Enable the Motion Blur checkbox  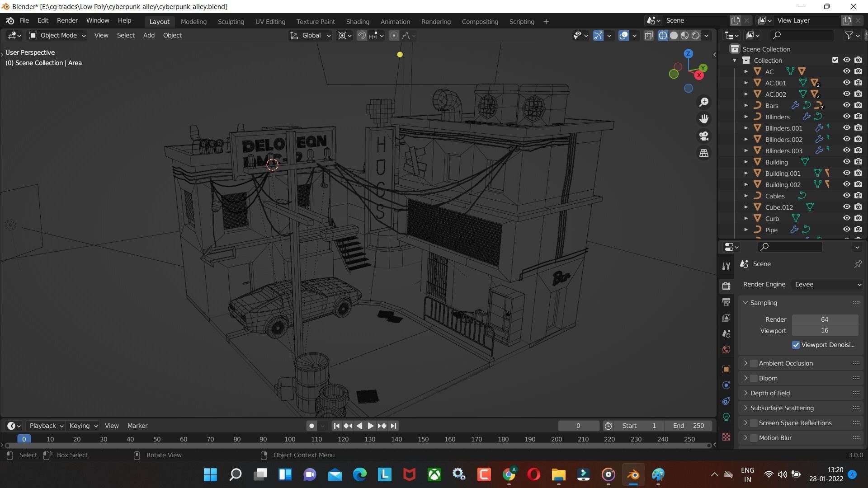(754, 438)
